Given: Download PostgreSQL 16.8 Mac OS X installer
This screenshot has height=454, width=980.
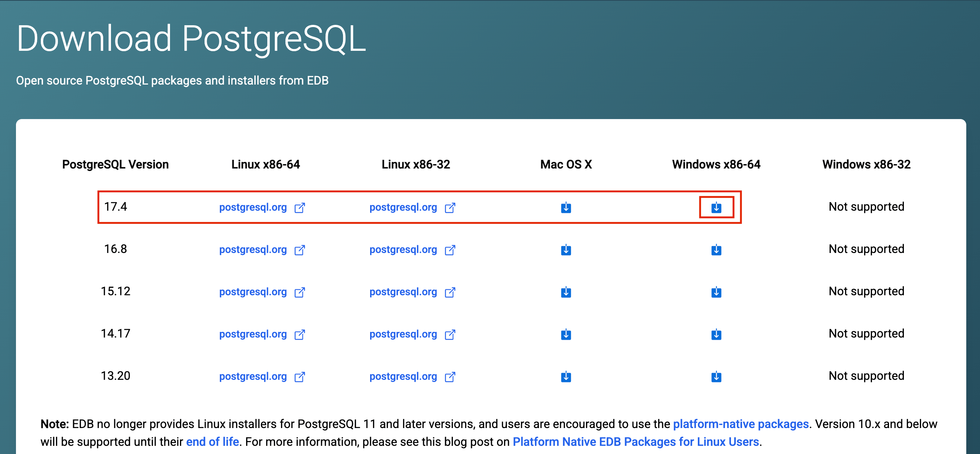Looking at the screenshot, I should [x=566, y=250].
